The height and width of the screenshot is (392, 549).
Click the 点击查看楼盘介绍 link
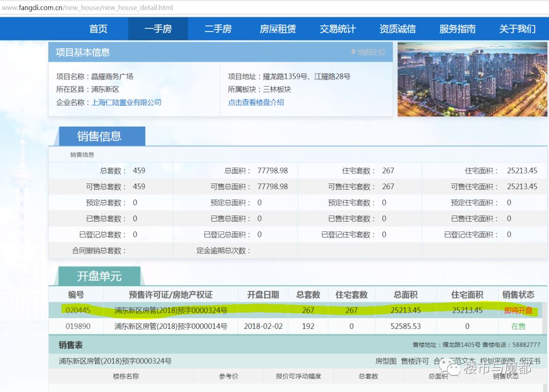pos(256,102)
